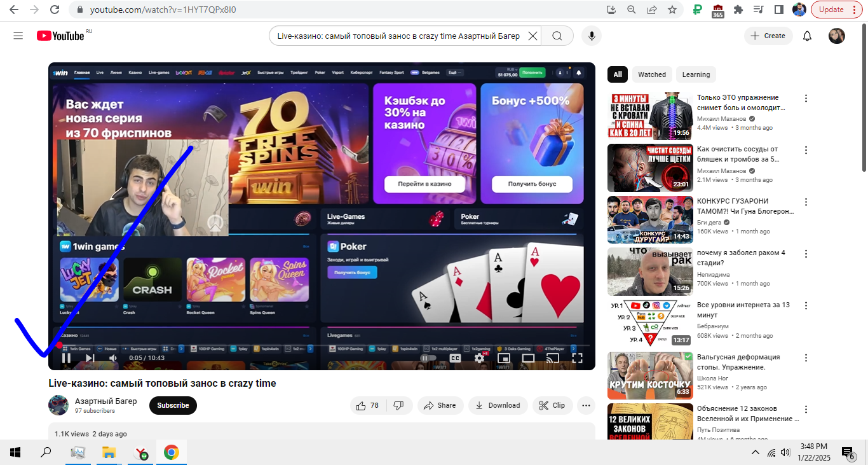Open the 23:01 blood vessels video thumbnail
868x465 pixels.
point(650,168)
